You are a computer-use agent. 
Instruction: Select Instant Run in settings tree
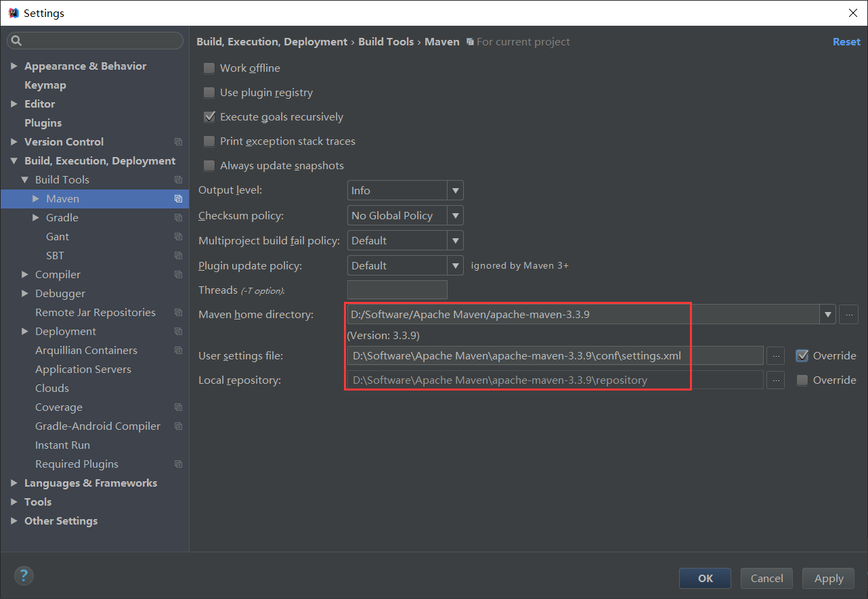click(x=62, y=445)
